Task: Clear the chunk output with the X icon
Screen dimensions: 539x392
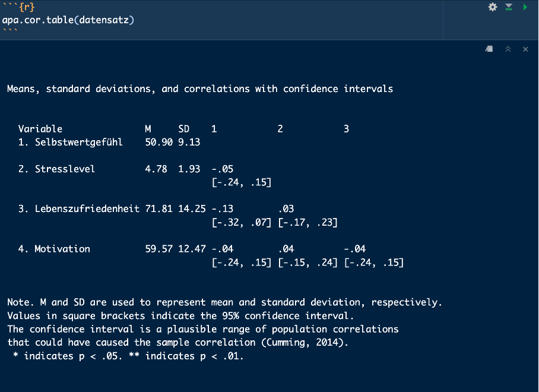Action: point(525,49)
